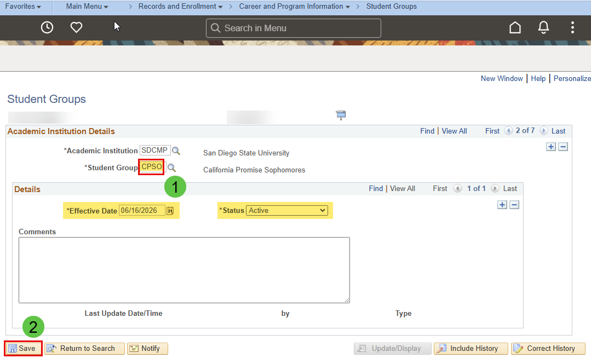Click Find in Academic Institution Details
Image resolution: width=591 pixels, height=364 pixels.
[427, 131]
